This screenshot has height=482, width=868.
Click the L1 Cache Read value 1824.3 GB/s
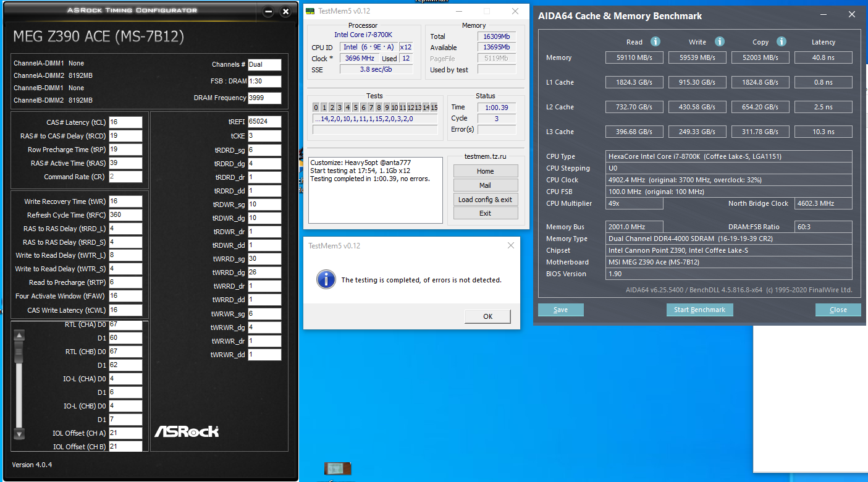[634, 82]
